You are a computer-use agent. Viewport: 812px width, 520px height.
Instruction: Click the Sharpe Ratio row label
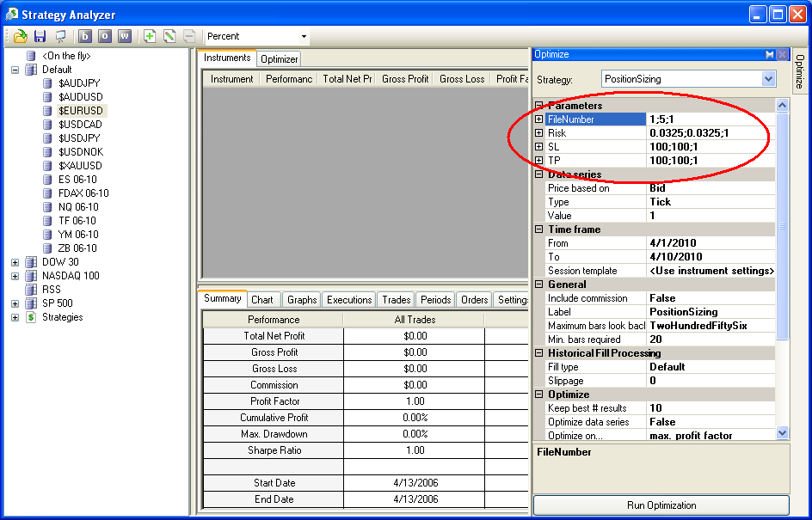(x=274, y=450)
